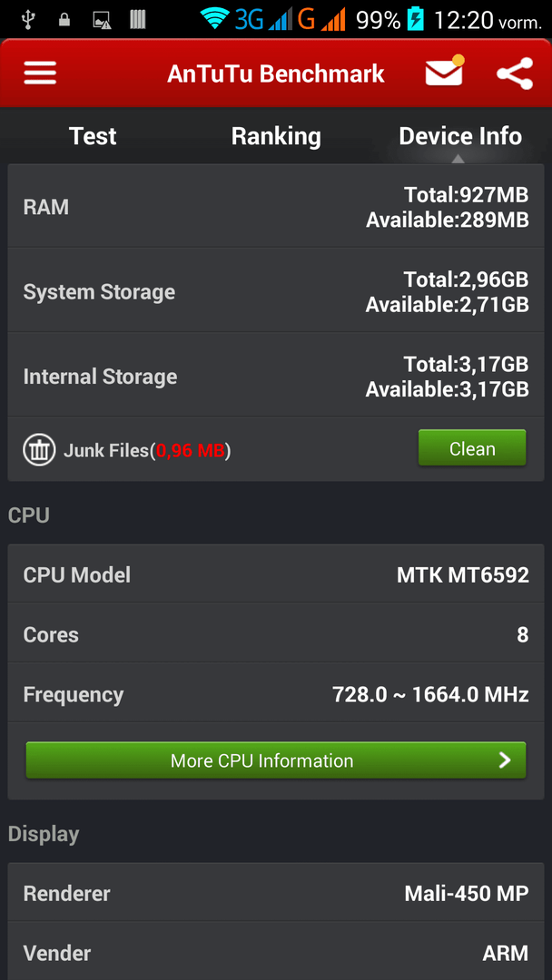552x980 pixels.
Task: Tap the Wi-Fi signal status icon
Action: 215,19
